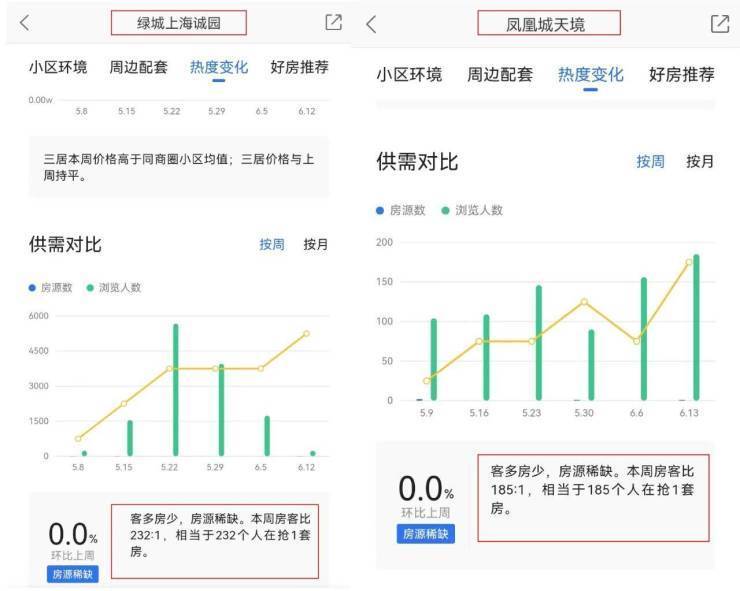Open 小区环境 tab under 绿城上海诚园
This screenshot has height=591, width=740.
point(58,68)
